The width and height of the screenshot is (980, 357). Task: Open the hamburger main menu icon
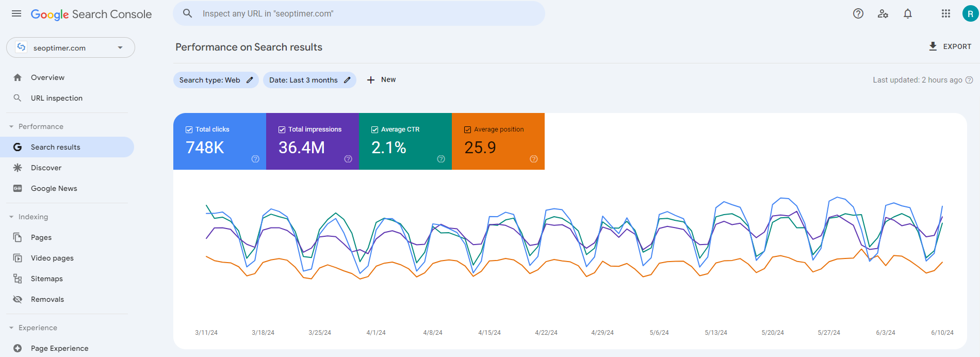click(x=17, y=14)
